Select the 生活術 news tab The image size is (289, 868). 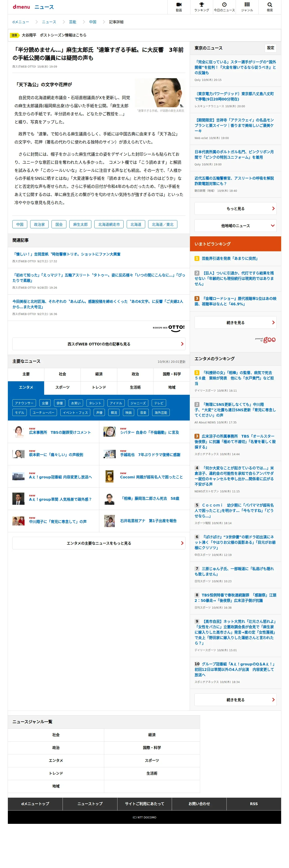point(135,387)
